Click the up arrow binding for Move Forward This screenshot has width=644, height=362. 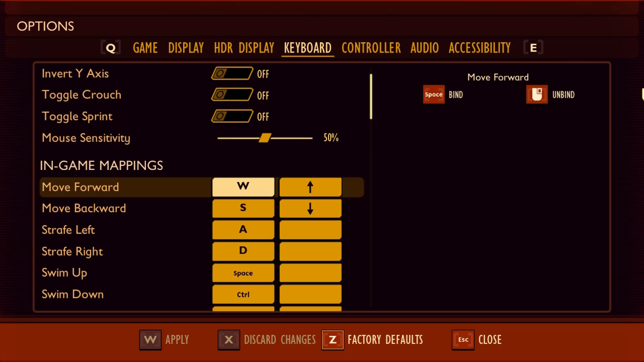coord(310,187)
